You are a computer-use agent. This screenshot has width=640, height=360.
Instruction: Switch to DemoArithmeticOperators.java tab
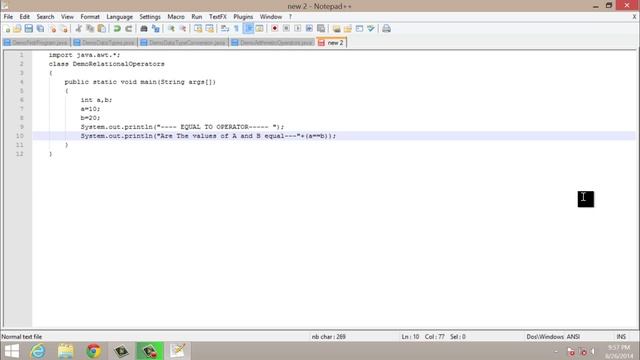click(x=272, y=42)
